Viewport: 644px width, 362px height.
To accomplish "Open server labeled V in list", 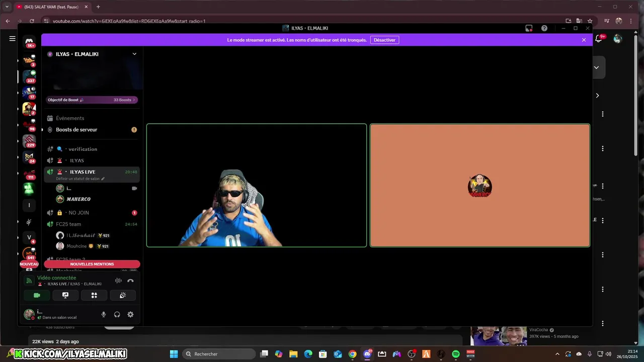I will click(29, 237).
